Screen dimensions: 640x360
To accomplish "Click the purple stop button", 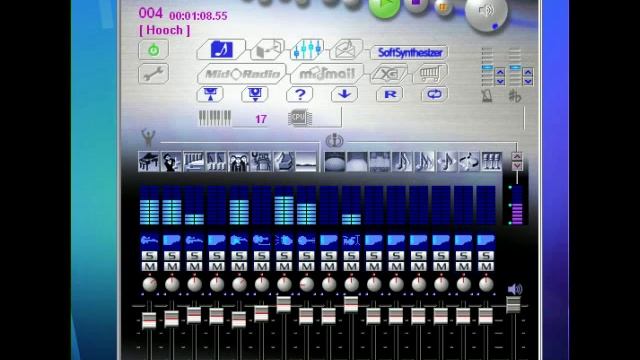I will pyautogui.click(x=416, y=5).
